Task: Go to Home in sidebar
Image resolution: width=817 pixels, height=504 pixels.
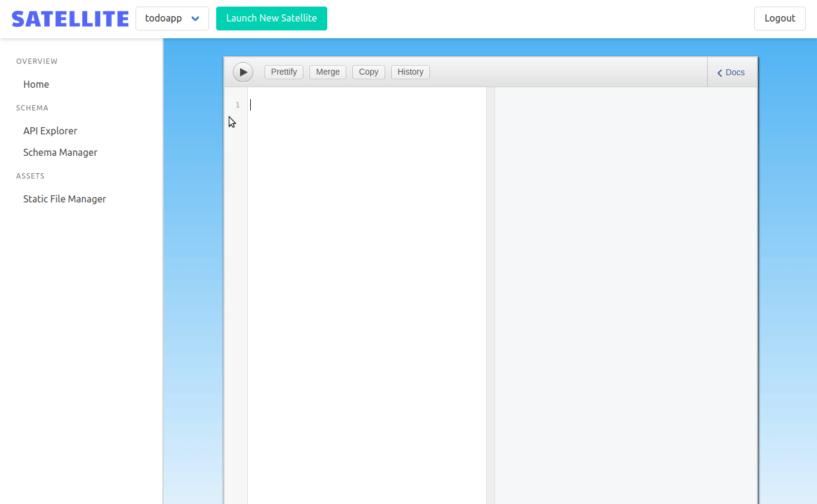Action: coord(36,84)
